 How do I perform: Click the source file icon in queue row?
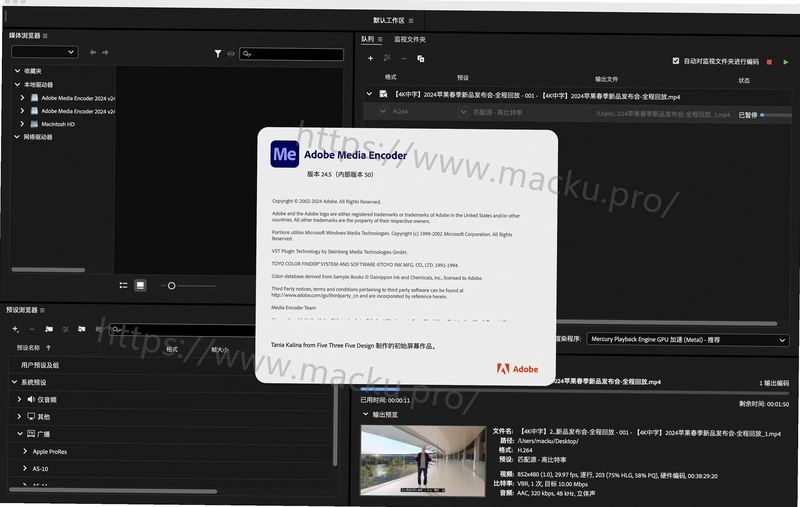pyautogui.click(x=383, y=94)
